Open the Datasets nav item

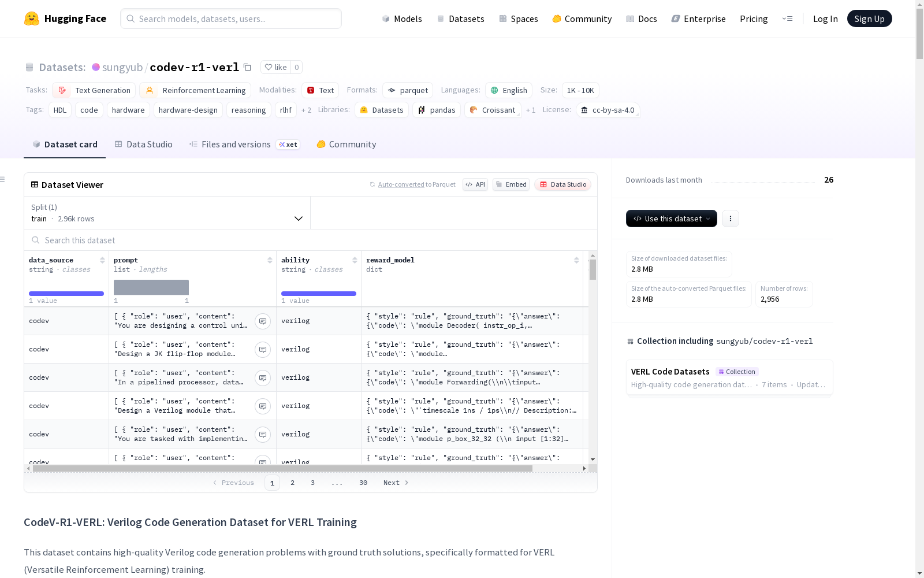click(x=460, y=18)
